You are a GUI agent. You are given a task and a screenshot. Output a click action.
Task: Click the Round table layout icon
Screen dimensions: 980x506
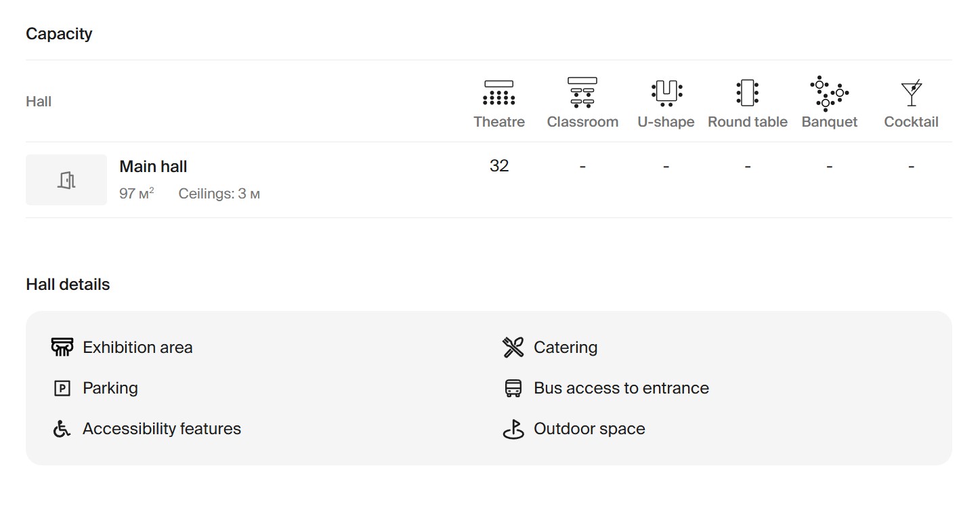point(747,93)
